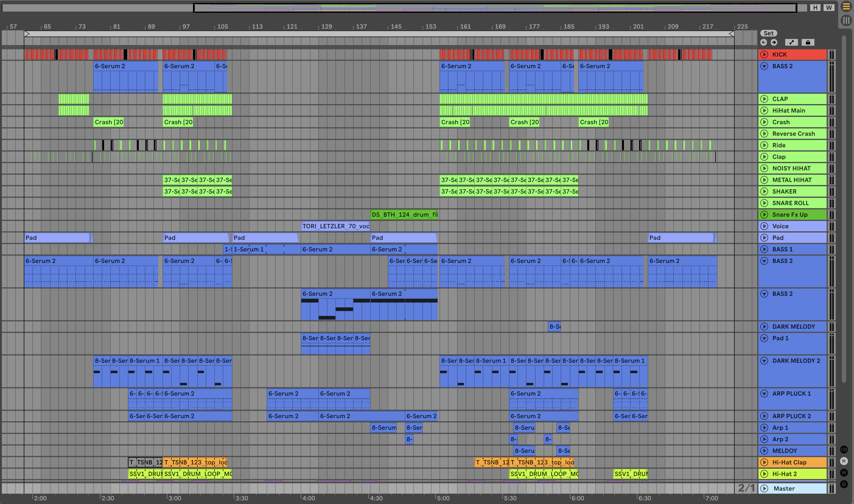Toggle the Returns (R) section visibility

[x=844, y=461]
